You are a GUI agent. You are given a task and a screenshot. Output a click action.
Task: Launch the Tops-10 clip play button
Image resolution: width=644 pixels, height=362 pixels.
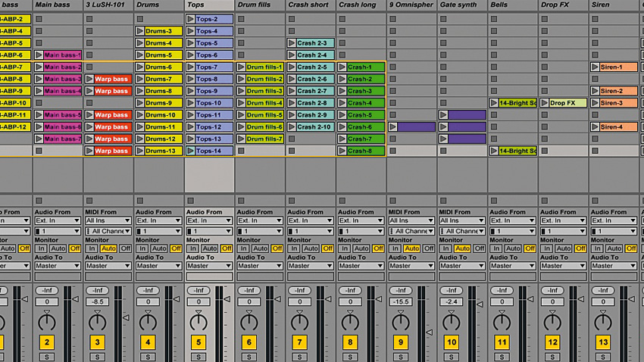tap(191, 102)
